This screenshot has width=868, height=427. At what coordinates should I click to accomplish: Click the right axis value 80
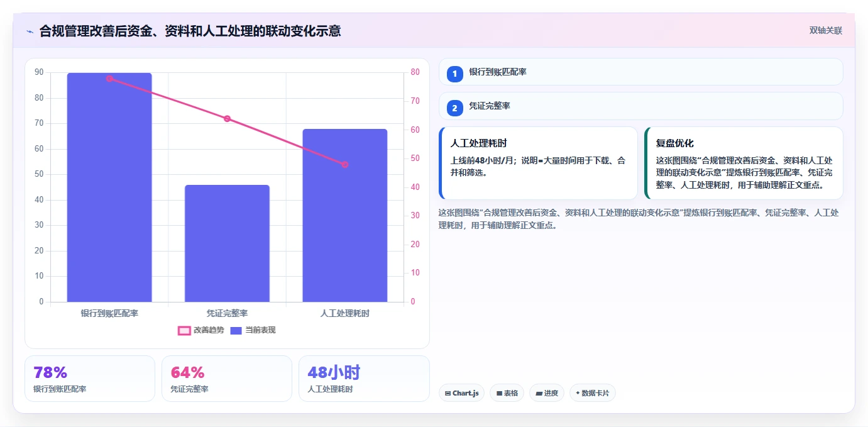pos(415,72)
